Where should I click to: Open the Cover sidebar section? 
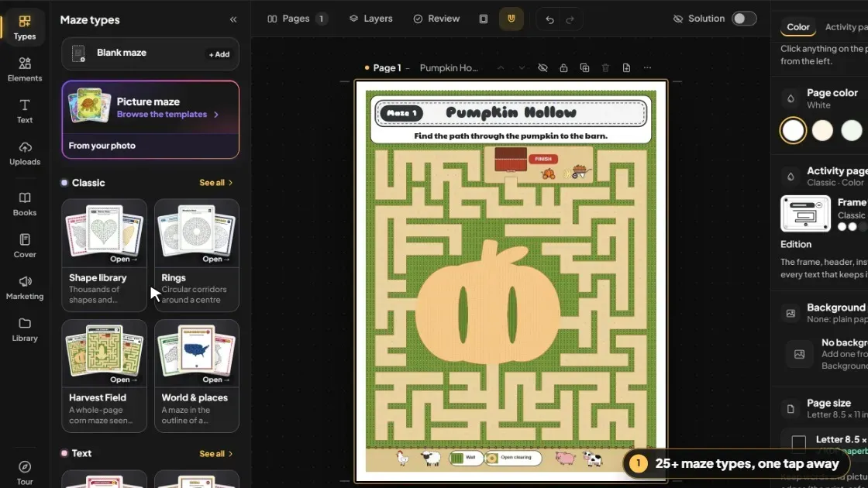[24, 246]
